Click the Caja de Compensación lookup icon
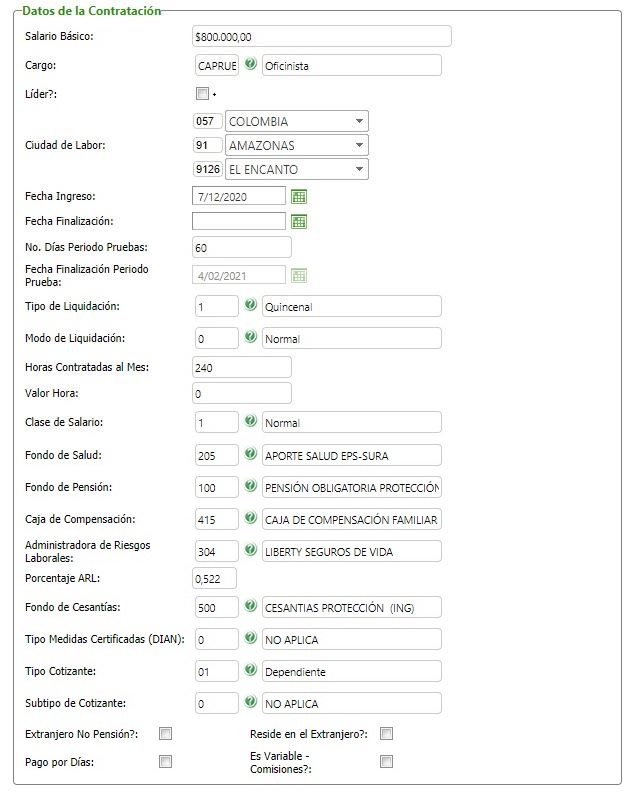This screenshot has width=633, height=800. [251, 519]
